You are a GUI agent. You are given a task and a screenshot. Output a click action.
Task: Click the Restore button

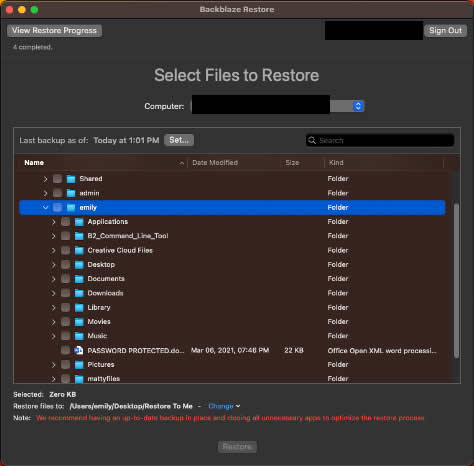click(237, 447)
